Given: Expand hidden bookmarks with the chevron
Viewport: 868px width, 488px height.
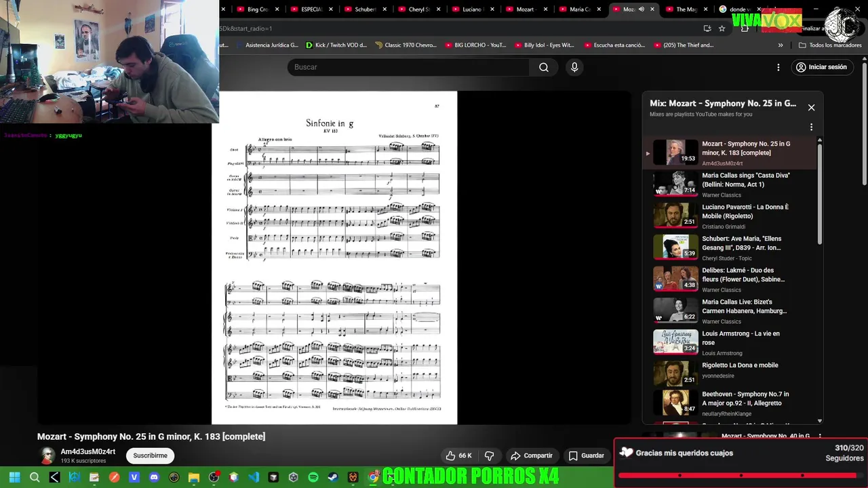Looking at the screenshot, I should click(781, 45).
